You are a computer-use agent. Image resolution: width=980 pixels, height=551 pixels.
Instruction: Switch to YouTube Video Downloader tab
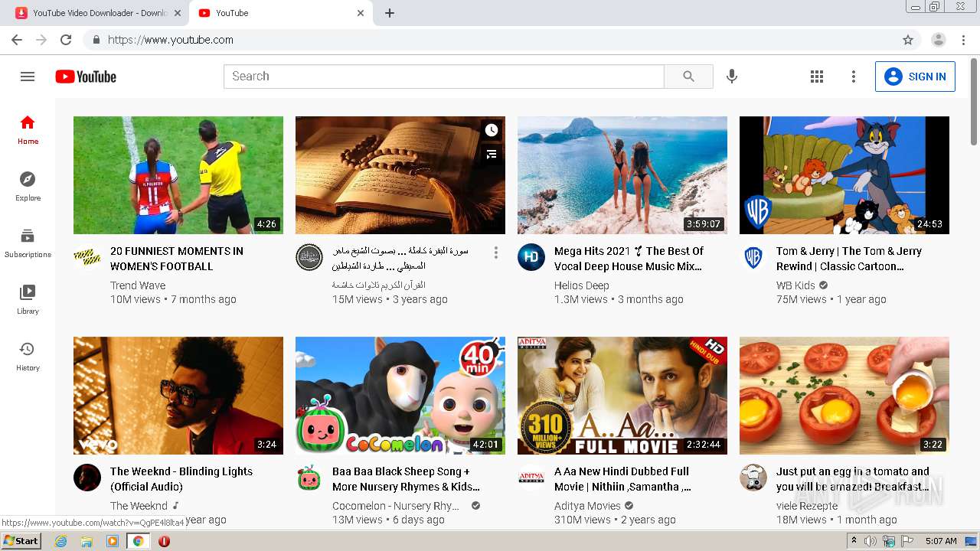[98, 13]
